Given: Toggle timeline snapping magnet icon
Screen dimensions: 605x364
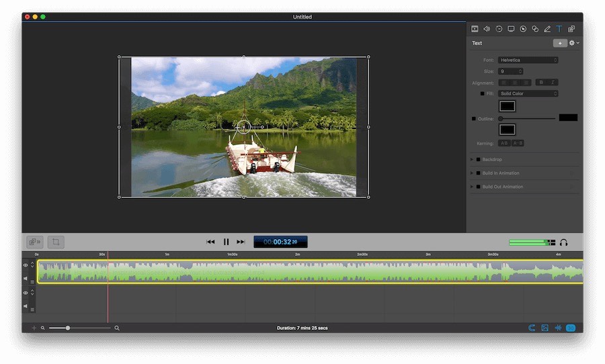Looking at the screenshot, I should coord(532,328).
